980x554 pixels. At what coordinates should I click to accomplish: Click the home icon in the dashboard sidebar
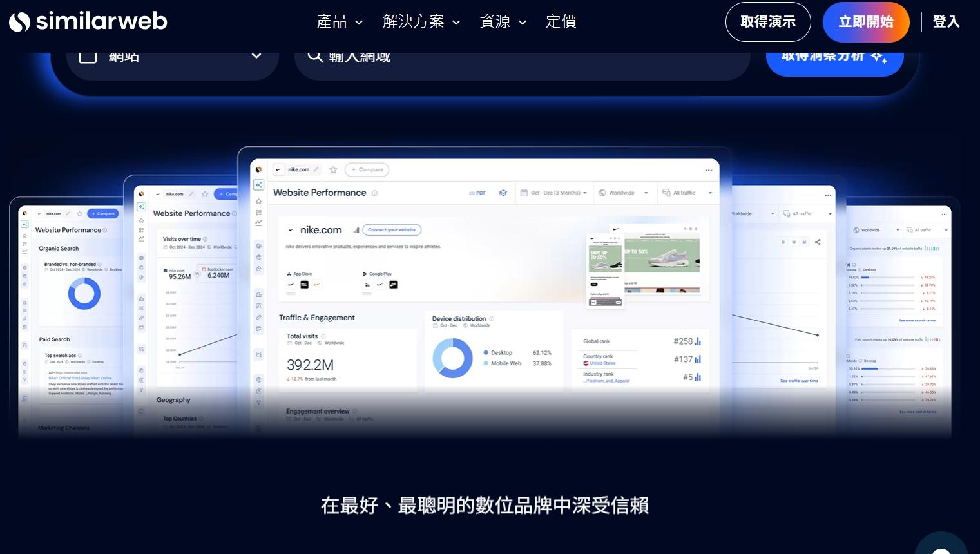coord(258,201)
